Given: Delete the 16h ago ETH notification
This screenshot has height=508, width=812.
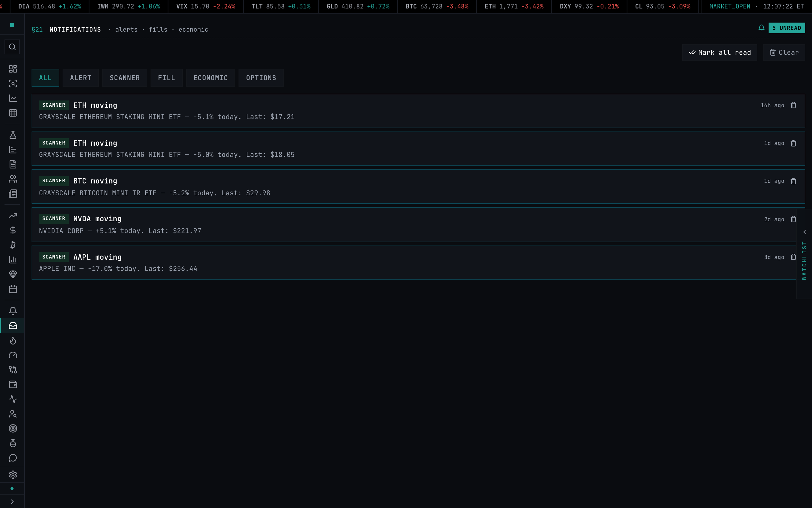Looking at the screenshot, I should click(x=793, y=105).
